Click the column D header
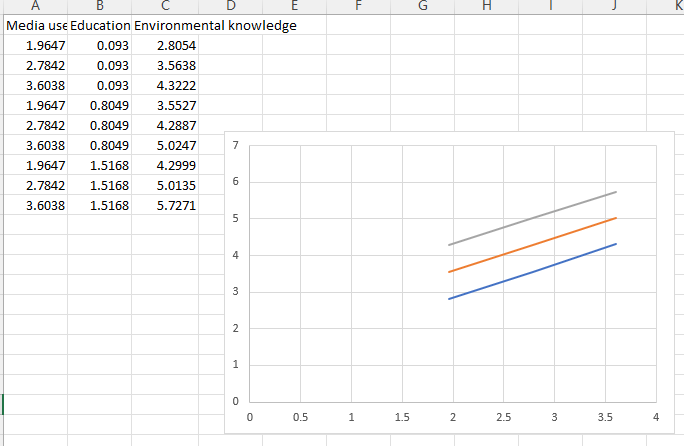 pos(230,7)
